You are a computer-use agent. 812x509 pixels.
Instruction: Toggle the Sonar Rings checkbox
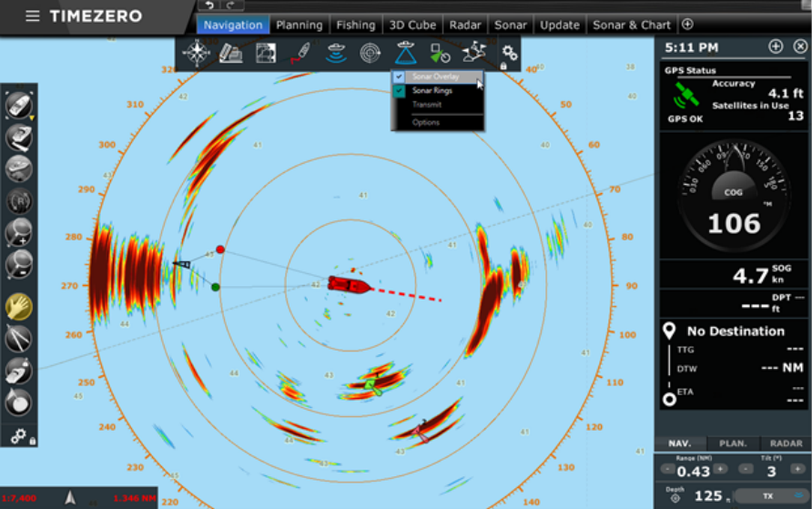pos(400,91)
